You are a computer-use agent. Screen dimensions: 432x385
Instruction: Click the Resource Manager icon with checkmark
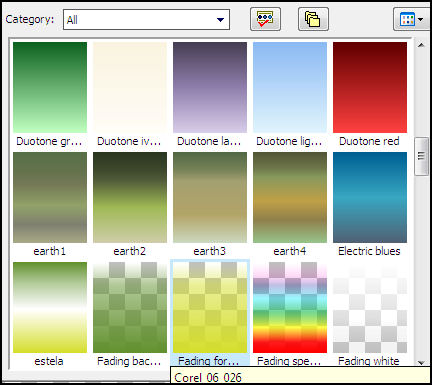pos(265,19)
